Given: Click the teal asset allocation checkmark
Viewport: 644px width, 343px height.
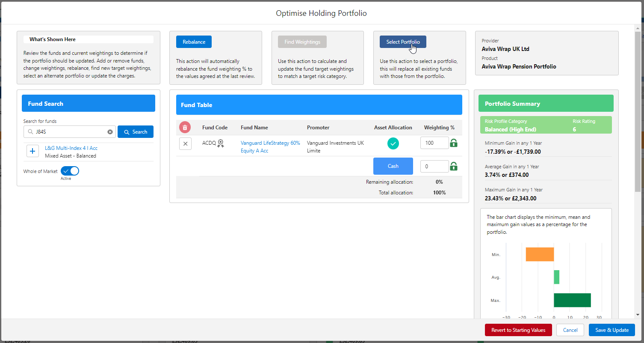Looking at the screenshot, I should pyautogui.click(x=393, y=143).
